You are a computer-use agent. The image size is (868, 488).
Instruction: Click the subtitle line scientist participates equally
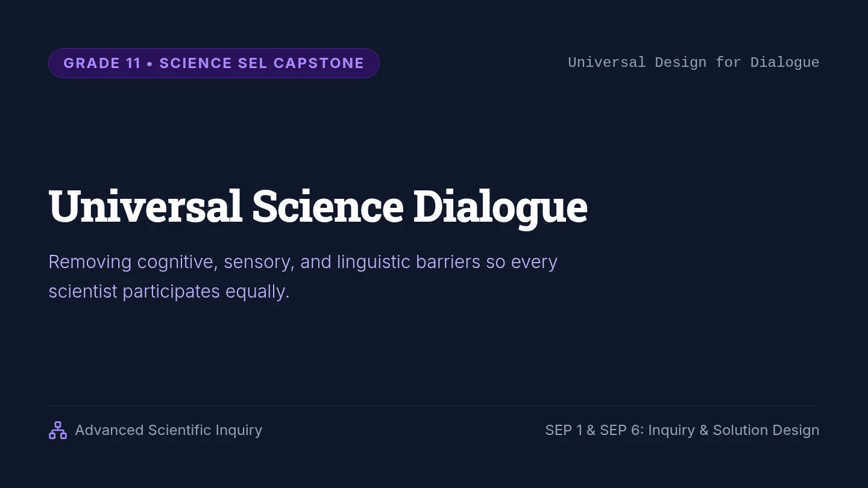(169, 292)
